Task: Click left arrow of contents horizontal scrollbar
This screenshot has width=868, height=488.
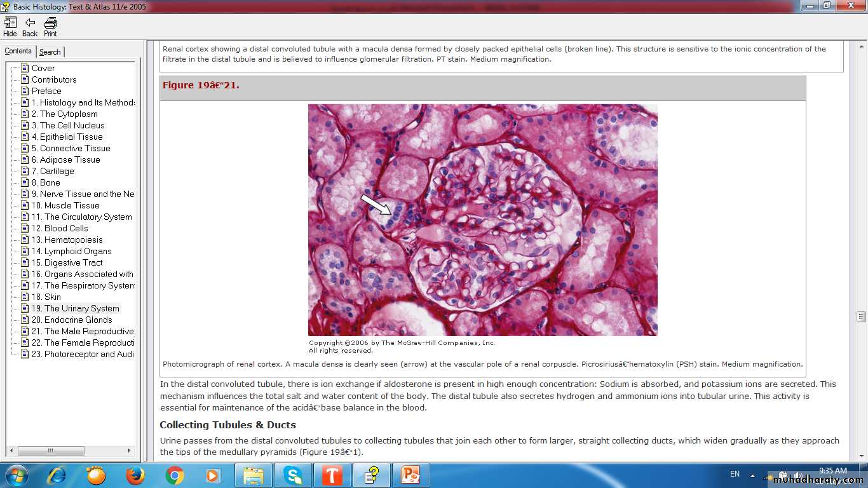Action: pyautogui.click(x=13, y=451)
